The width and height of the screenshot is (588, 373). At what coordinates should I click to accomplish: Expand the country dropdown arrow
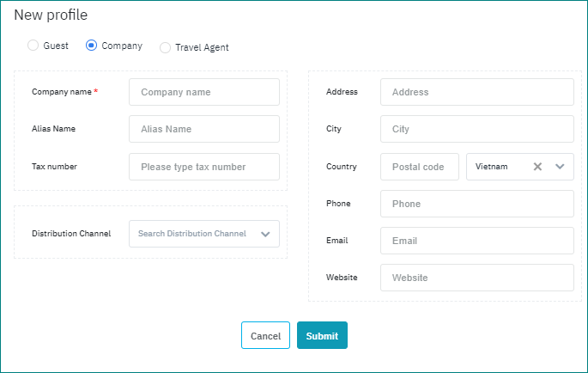point(560,167)
